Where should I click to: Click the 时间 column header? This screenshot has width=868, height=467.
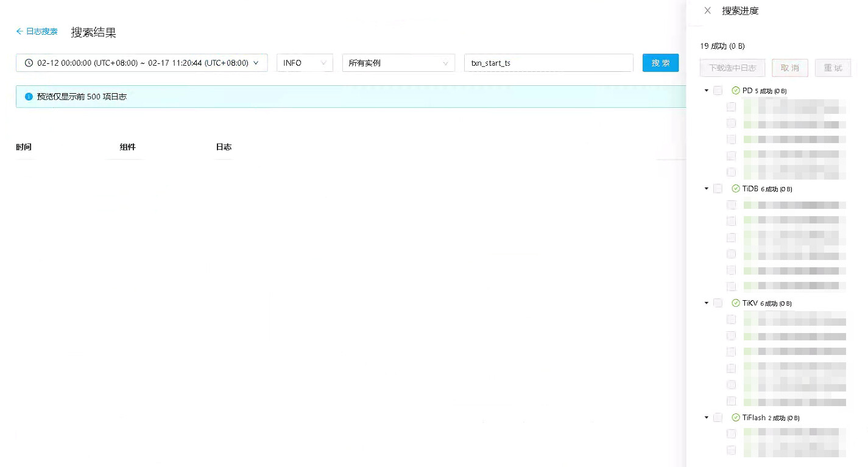point(24,147)
